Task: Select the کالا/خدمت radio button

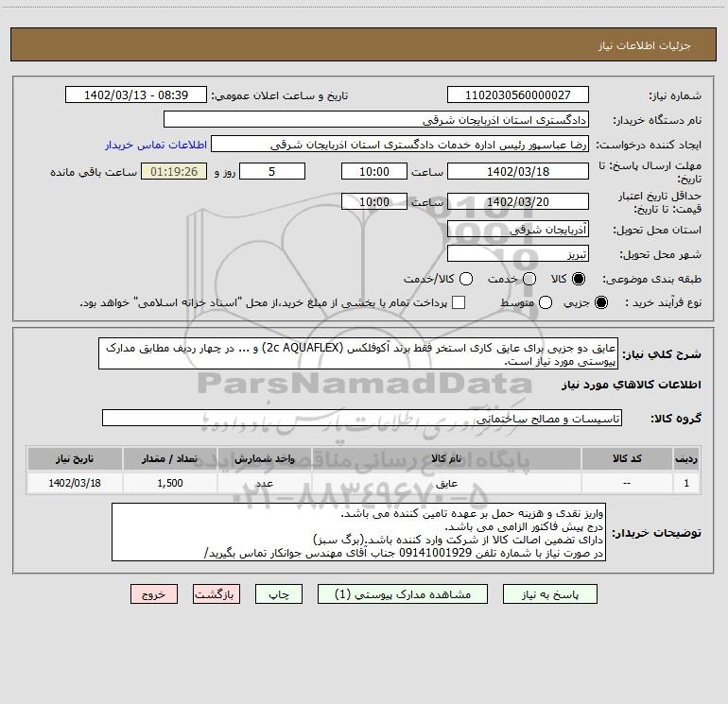Action: (x=466, y=279)
